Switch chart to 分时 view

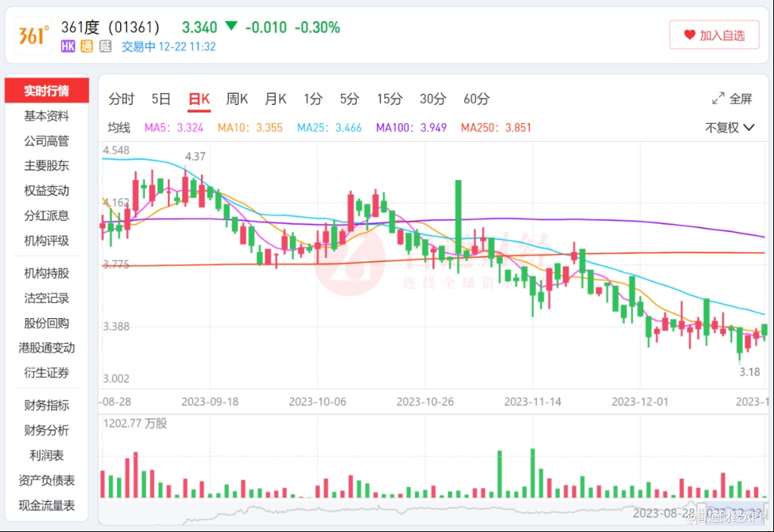pos(121,98)
